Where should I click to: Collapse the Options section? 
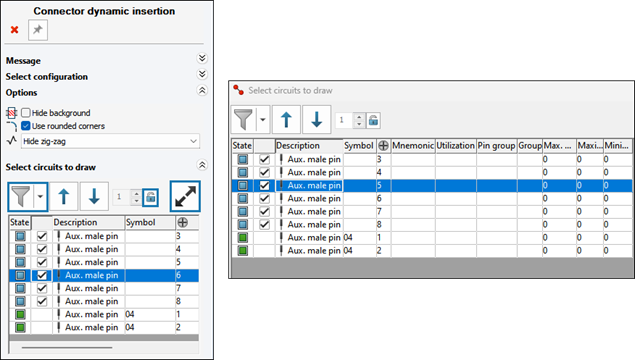click(x=202, y=90)
